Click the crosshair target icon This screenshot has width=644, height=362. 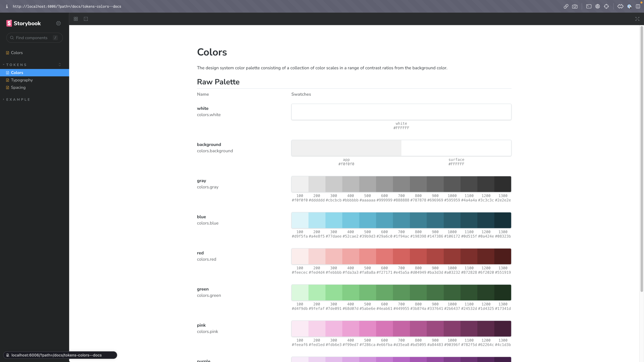(606, 6)
